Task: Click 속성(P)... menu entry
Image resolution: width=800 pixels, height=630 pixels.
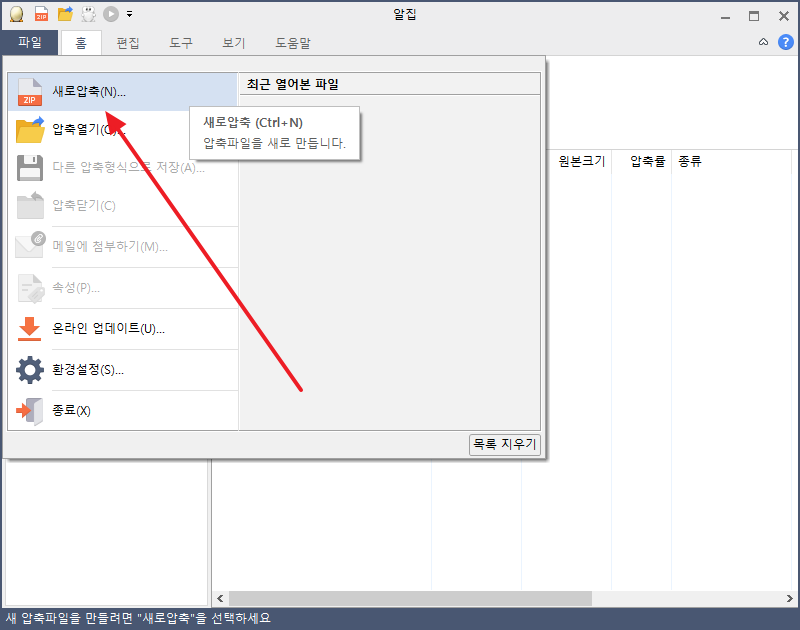Action: point(122,288)
